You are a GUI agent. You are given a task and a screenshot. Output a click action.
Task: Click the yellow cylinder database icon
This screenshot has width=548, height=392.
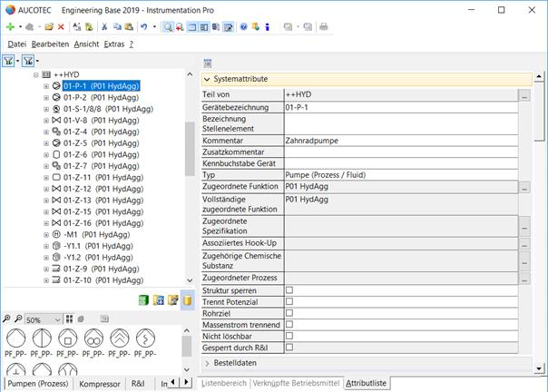coord(188,300)
